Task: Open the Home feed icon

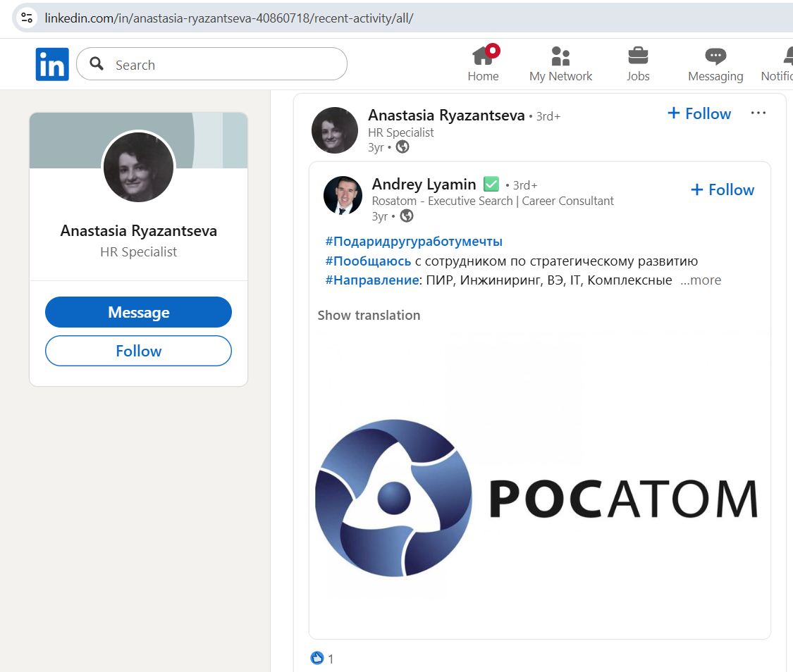Action: [x=483, y=56]
